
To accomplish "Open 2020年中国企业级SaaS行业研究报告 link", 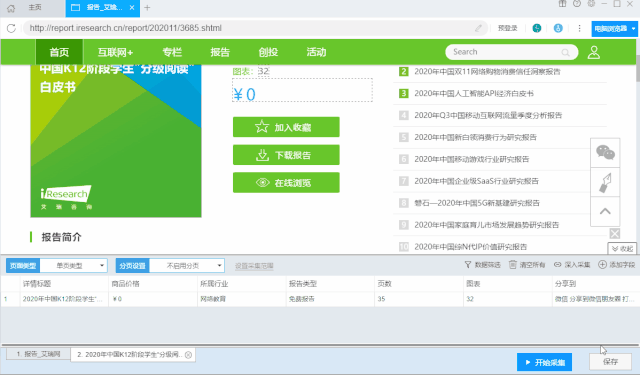I will click(476, 181).
